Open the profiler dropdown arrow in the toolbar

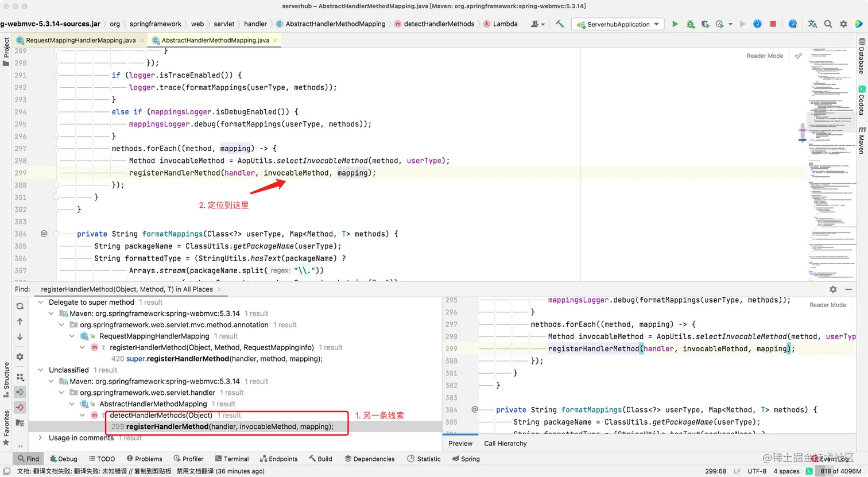click(x=730, y=24)
